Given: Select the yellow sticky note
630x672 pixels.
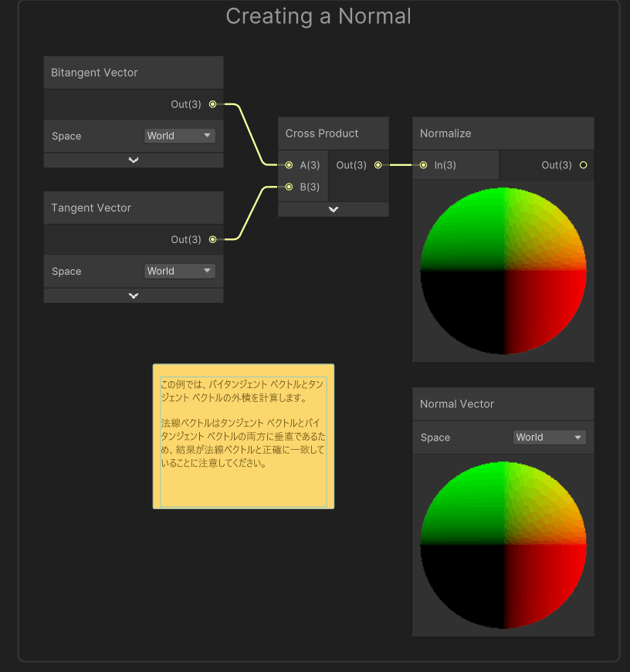Looking at the screenshot, I should click(243, 436).
